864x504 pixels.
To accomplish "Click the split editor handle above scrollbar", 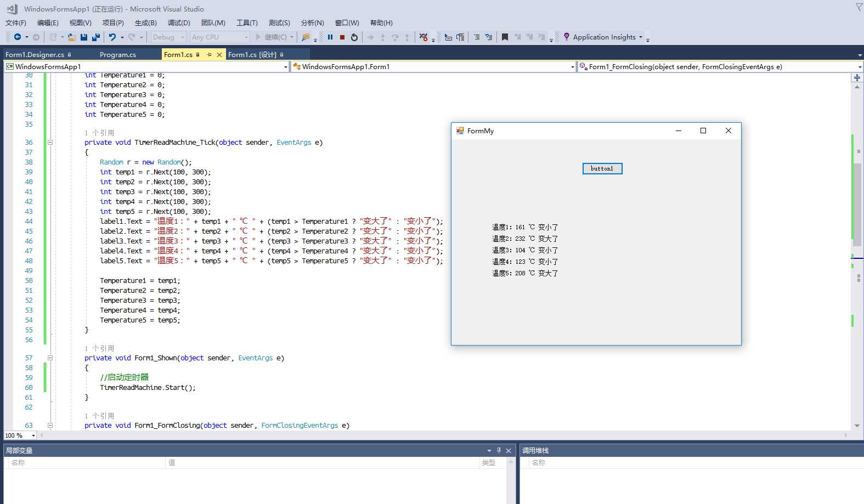I will pos(857,78).
